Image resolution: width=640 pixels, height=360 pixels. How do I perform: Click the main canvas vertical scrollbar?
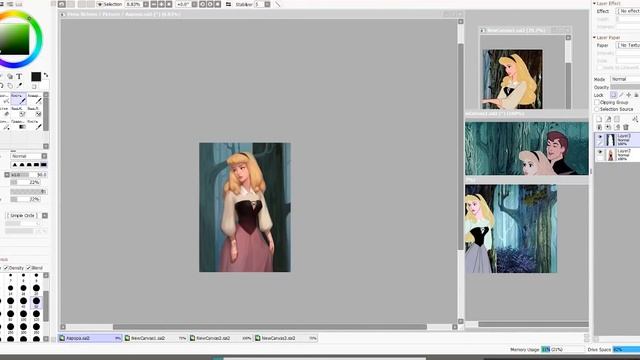[x=460, y=147]
